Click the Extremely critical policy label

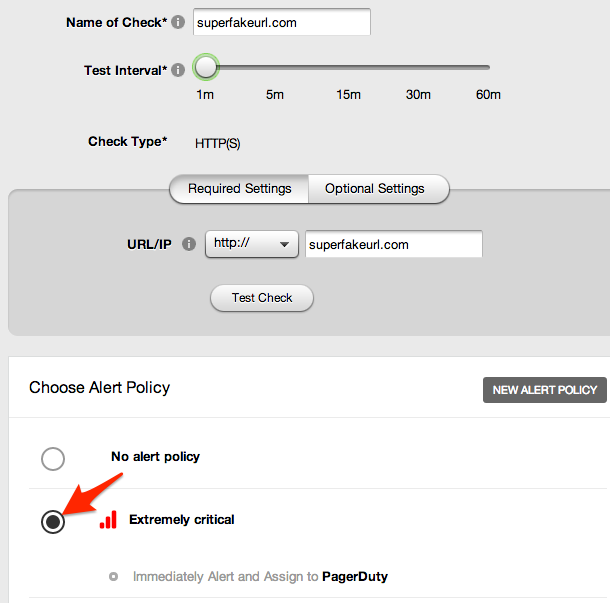pyautogui.click(x=182, y=520)
